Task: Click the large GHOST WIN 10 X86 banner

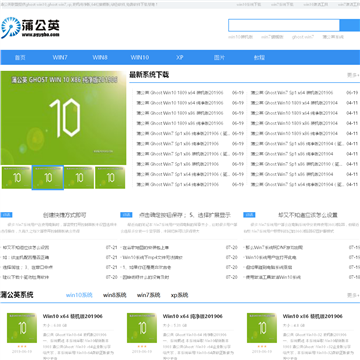Action: point(63,118)
